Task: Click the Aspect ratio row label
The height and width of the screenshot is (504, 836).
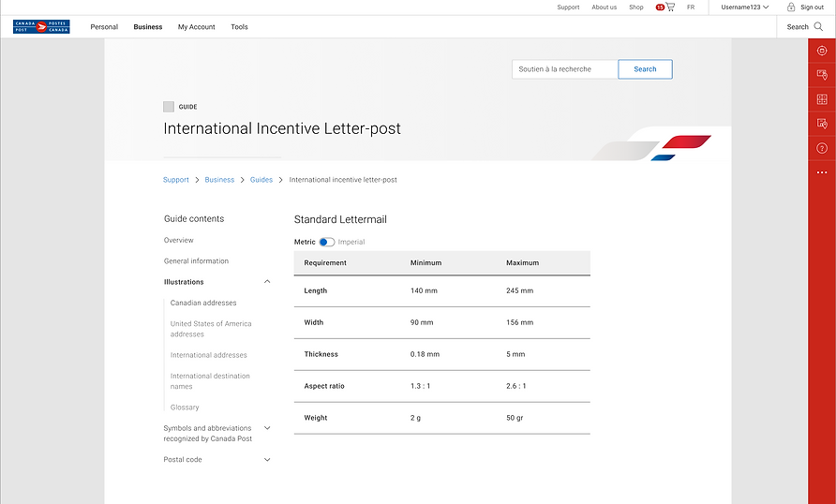Action: pyautogui.click(x=324, y=386)
